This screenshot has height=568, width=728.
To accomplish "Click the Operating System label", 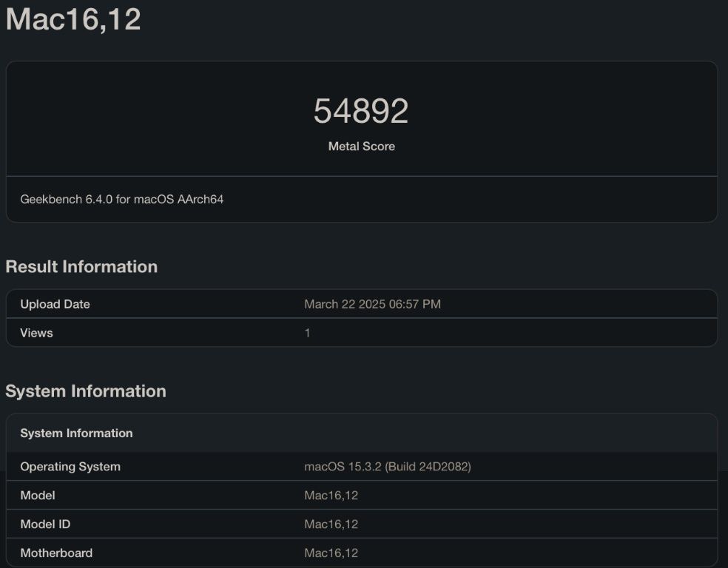I will (x=70, y=467).
